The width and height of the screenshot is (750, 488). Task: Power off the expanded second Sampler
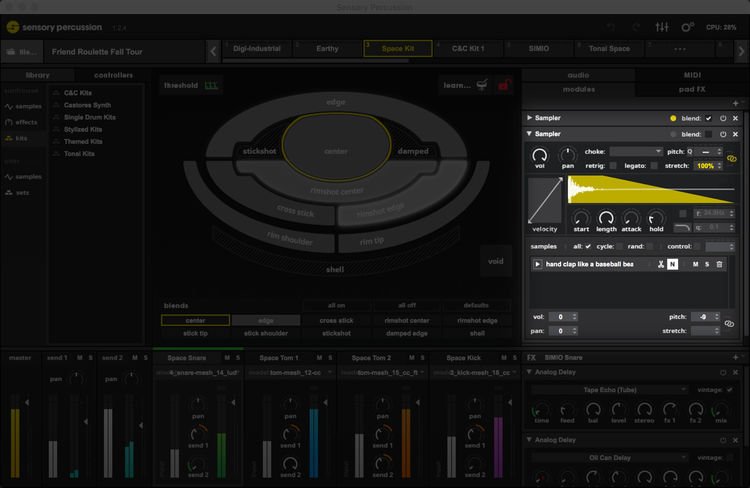click(x=723, y=134)
